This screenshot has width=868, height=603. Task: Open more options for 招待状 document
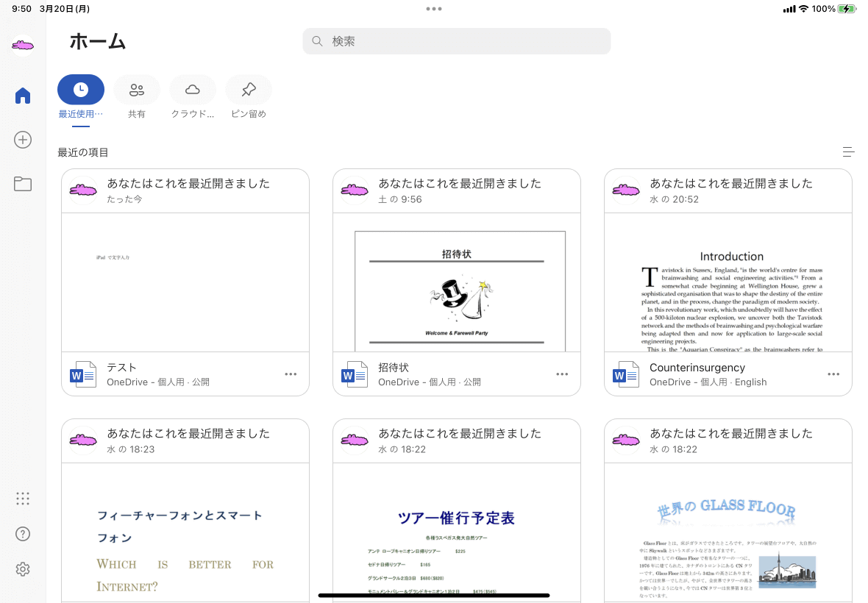point(562,374)
